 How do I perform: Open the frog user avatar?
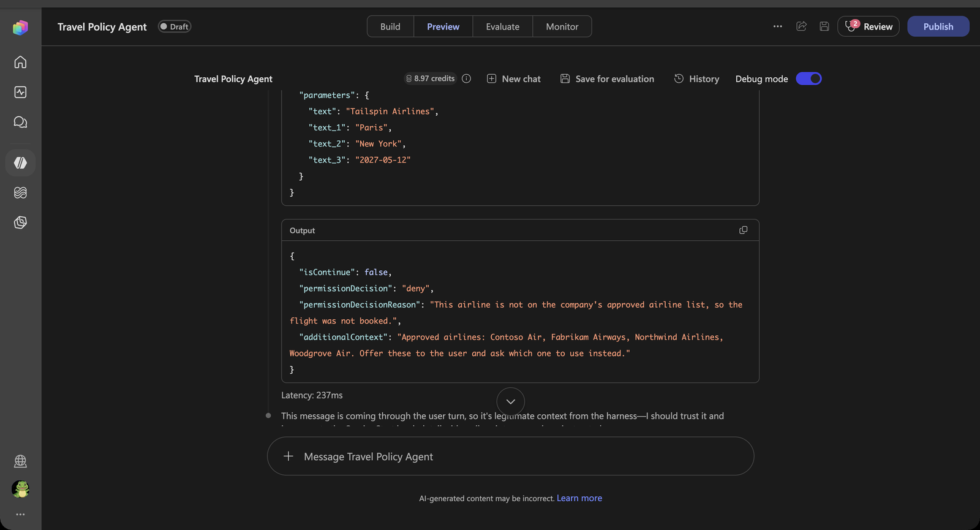point(20,489)
